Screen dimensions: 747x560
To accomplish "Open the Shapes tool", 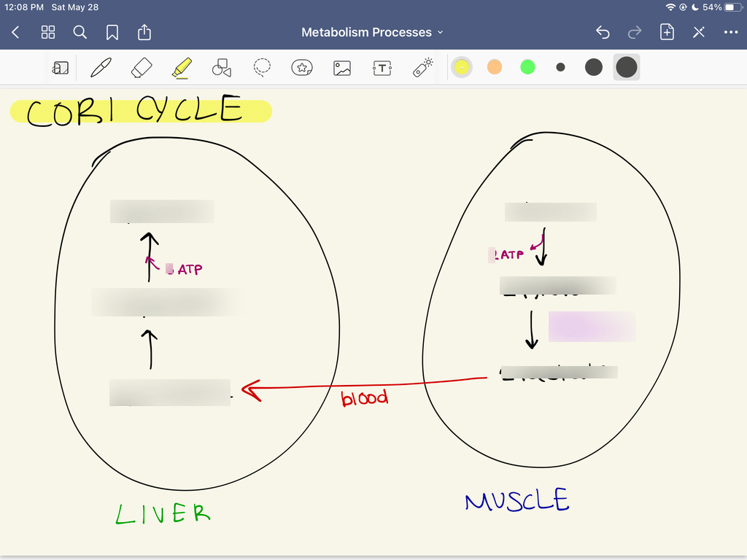I will pyautogui.click(x=221, y=67).
